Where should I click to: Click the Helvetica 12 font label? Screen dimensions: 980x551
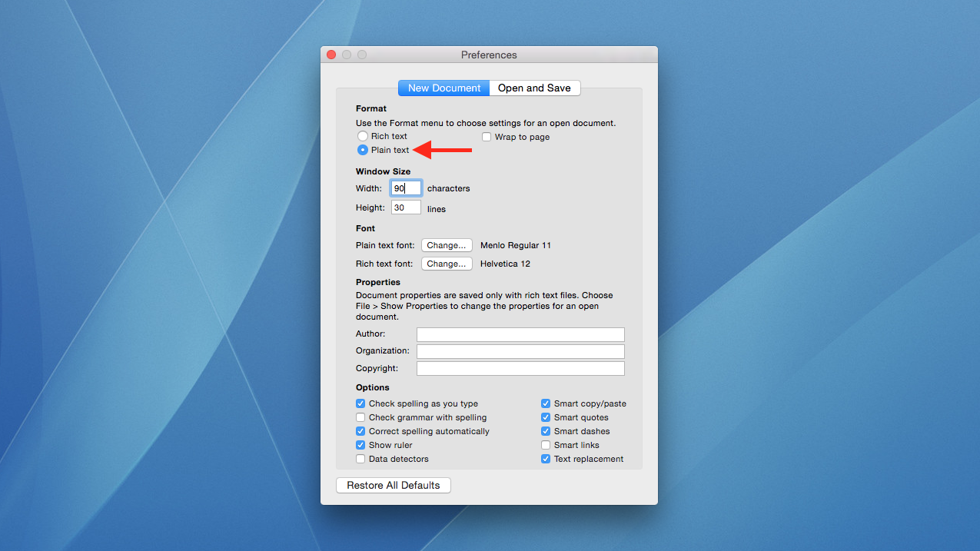[x=505, y=264]
